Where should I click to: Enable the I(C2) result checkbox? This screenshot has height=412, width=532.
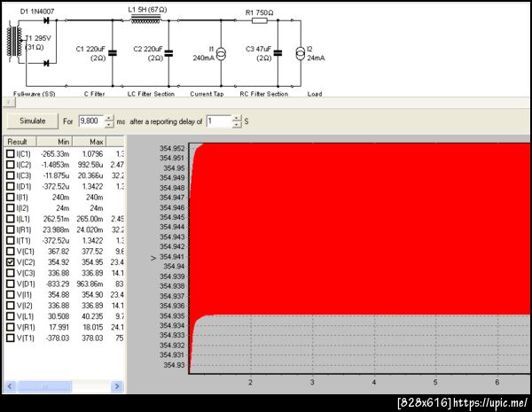[11, 165]
